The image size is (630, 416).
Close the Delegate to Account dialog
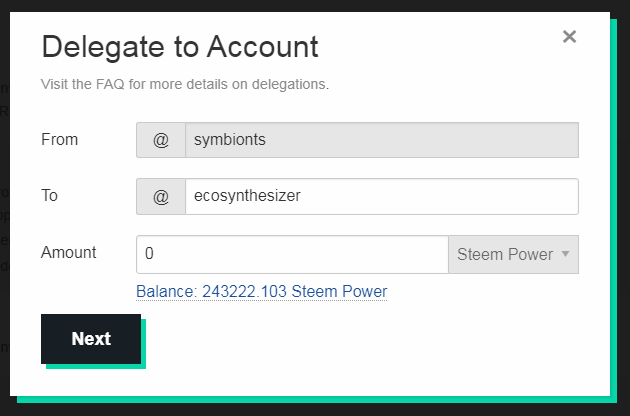click(x=569, y=37)
